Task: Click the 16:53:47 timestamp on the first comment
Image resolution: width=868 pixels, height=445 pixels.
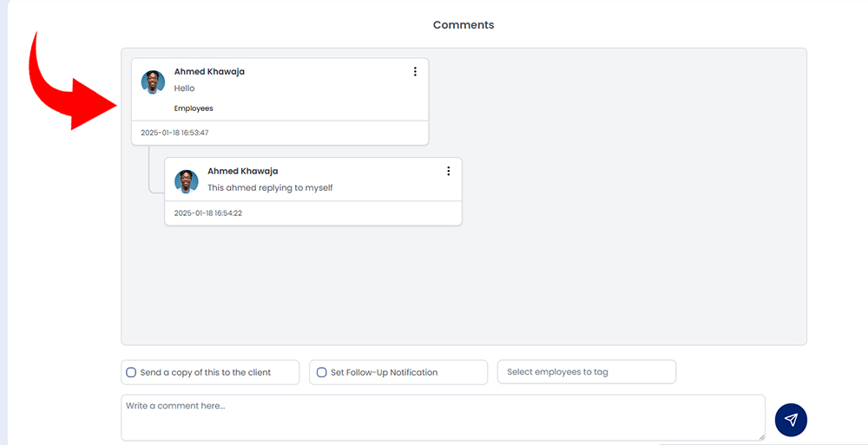Action: (174, 133)
